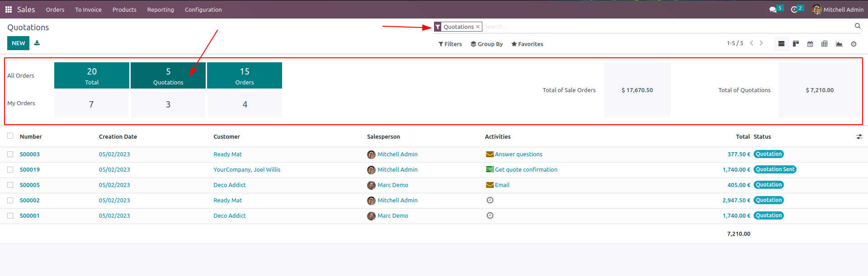Click the Sales app title
Screen dimensions: 868x276
point(26,9)
